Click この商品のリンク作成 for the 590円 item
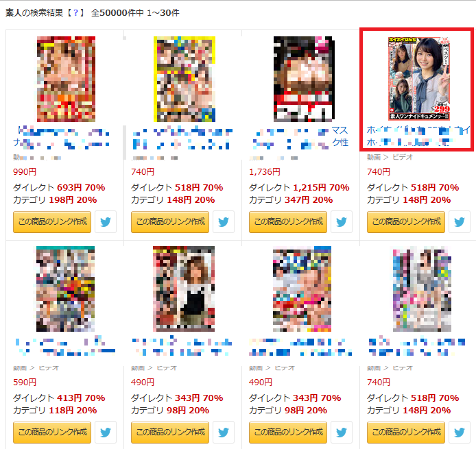This screenshot has width=476, height=449. (x=52, y=433)
